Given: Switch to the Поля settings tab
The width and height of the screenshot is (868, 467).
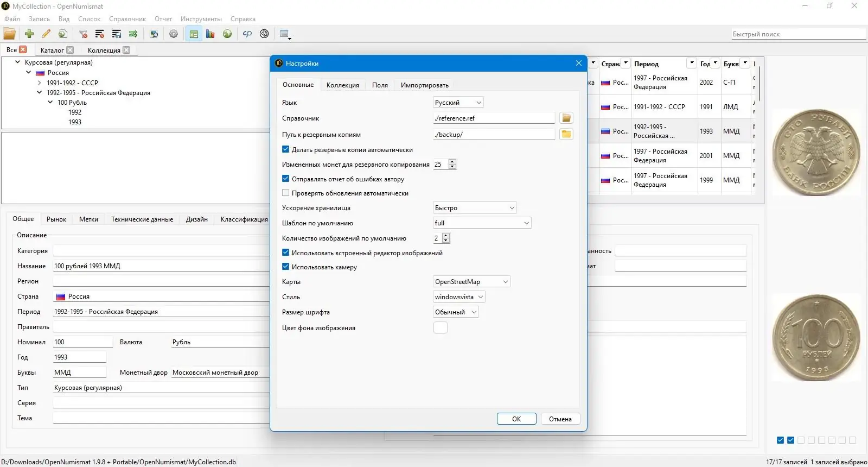Looking at the screenshot, I should tap(380, 85).
